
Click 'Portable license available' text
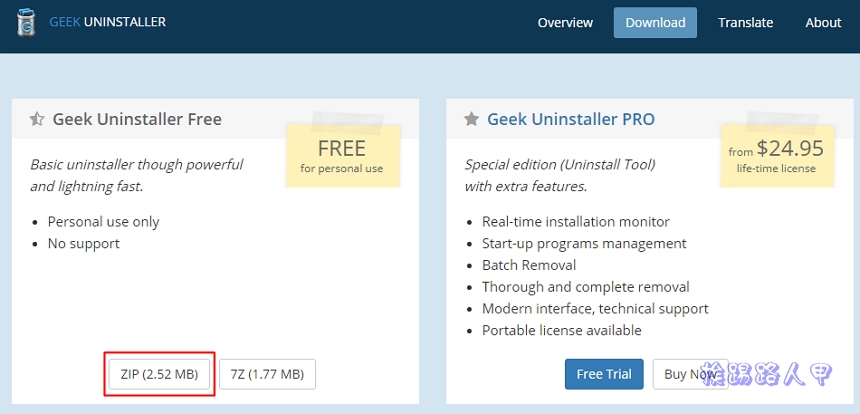coord(562,331)
